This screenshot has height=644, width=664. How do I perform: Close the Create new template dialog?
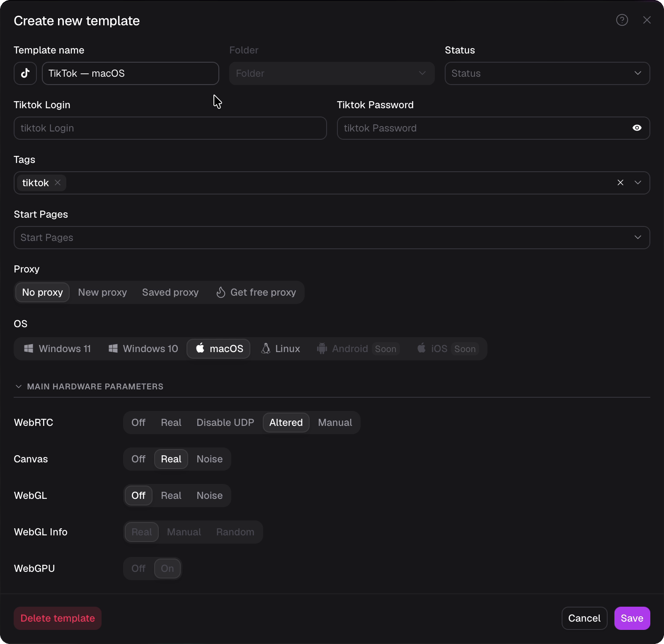(x=647, y=20)
